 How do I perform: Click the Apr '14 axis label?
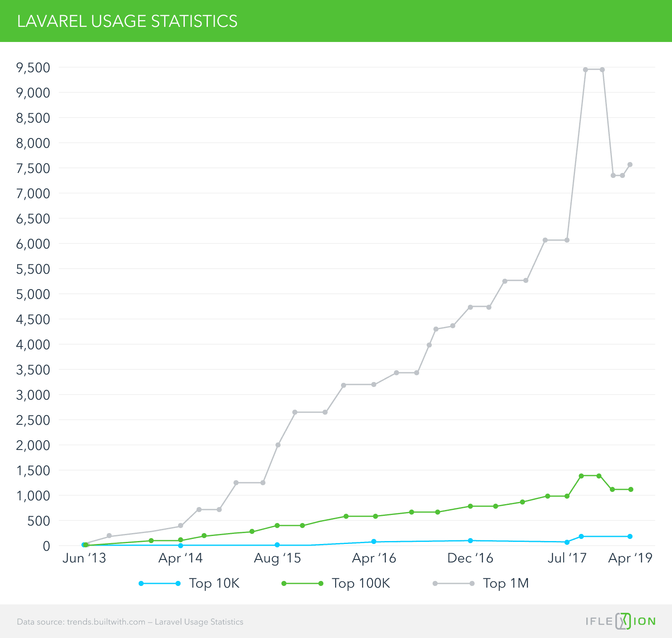[181, 558]
